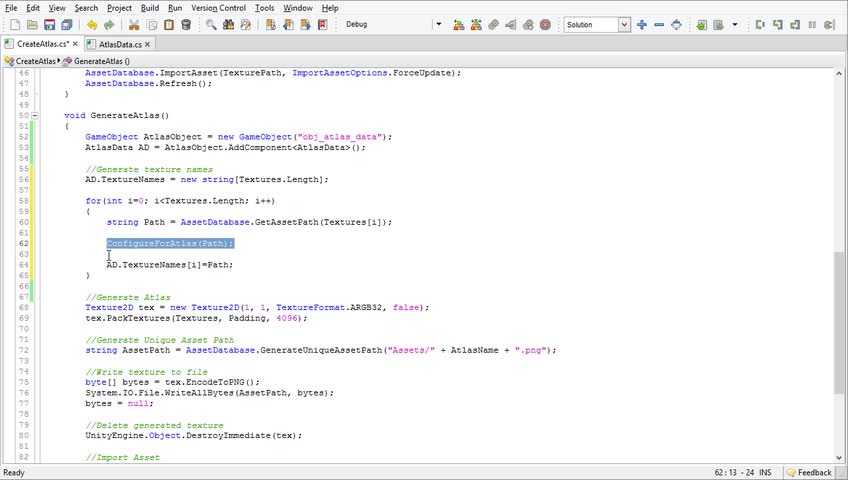Click the Pause debug icon
This screenshot has height=480, width=848.
coord(812,25)
